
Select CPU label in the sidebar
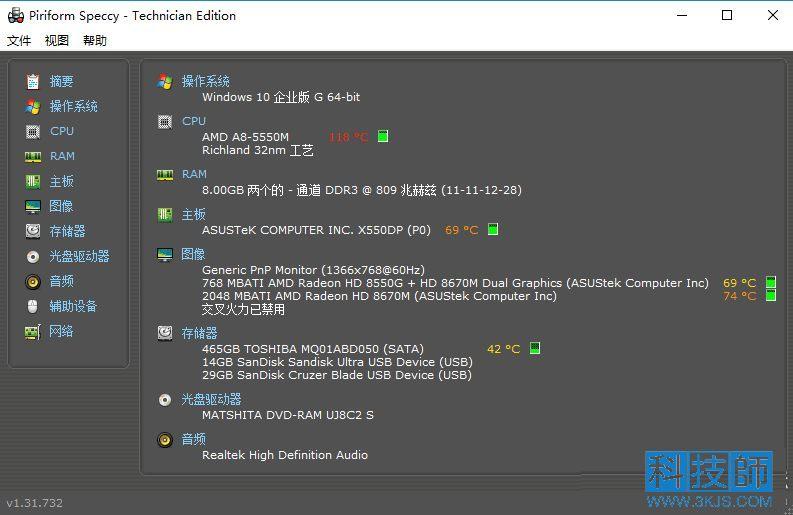(x=62, y=131)
